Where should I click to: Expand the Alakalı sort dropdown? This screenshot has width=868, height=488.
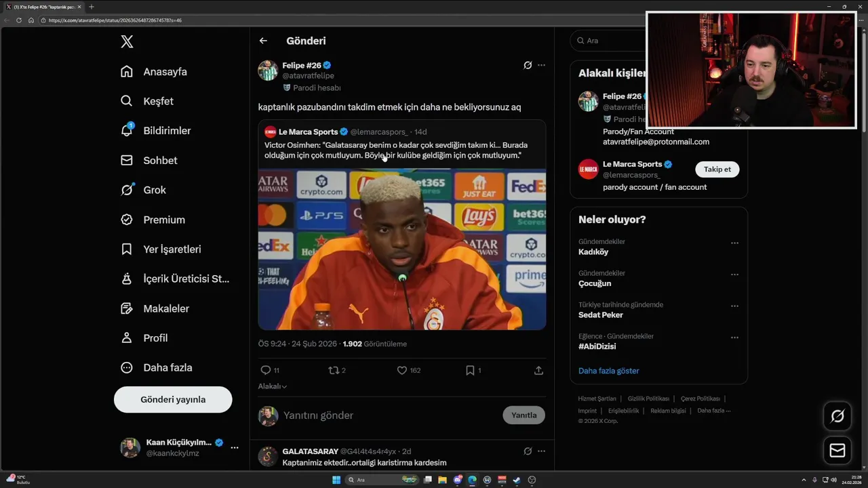pos(273,386)
